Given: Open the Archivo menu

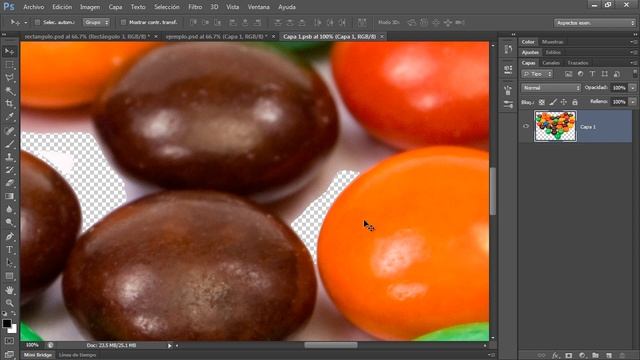Looking at the screenshot, I should coord(33,7).
